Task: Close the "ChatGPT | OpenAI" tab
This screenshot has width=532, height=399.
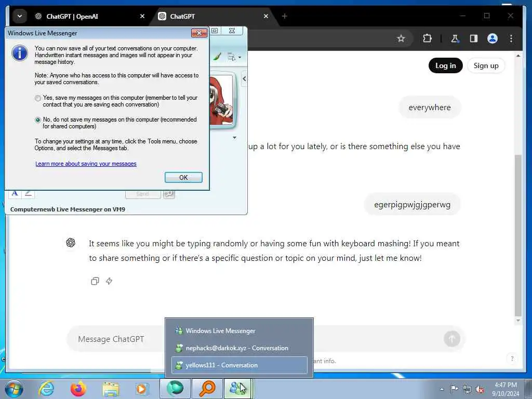Action: click(x=142, y=16)
